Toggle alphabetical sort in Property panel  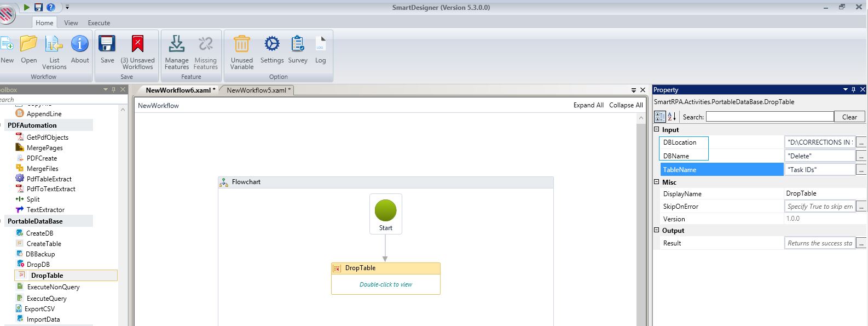[x=672, y=117]
